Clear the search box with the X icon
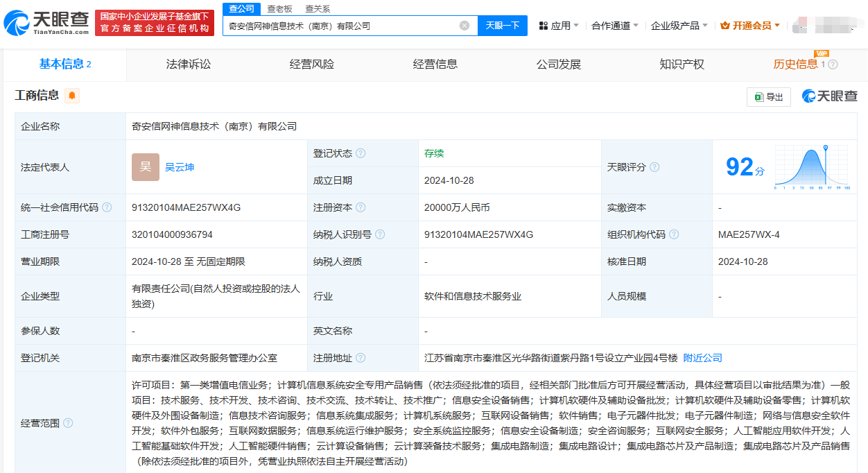Viewport: 868px width, 473px height. pos(465,26)
